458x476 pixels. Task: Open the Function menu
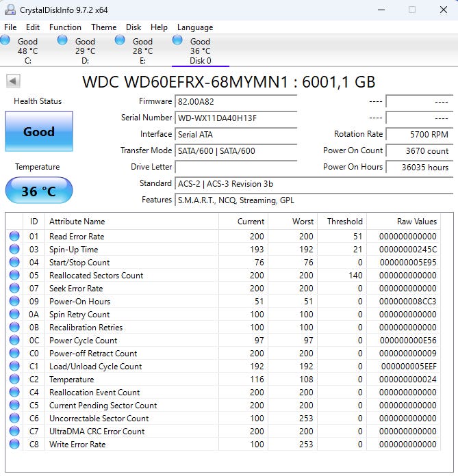tap(65, 27)
